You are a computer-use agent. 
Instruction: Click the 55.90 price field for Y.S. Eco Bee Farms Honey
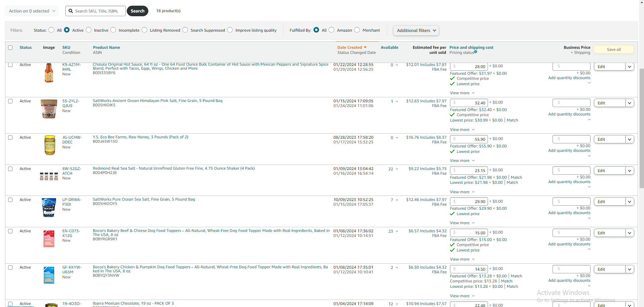pyautogui.click(x=469, y=139)
